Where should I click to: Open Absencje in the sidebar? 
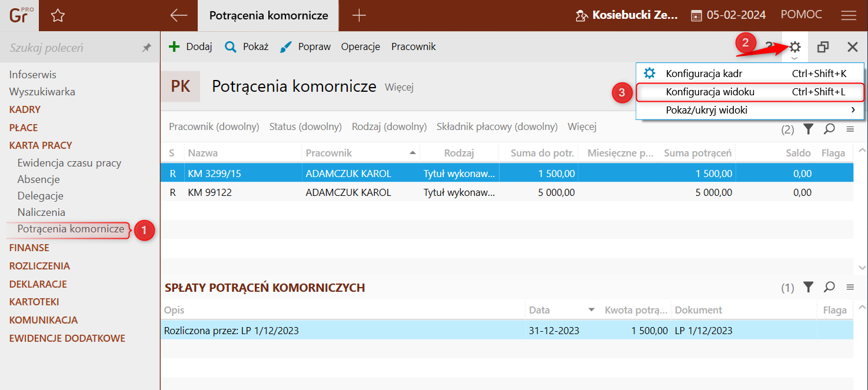coord(38,179)
